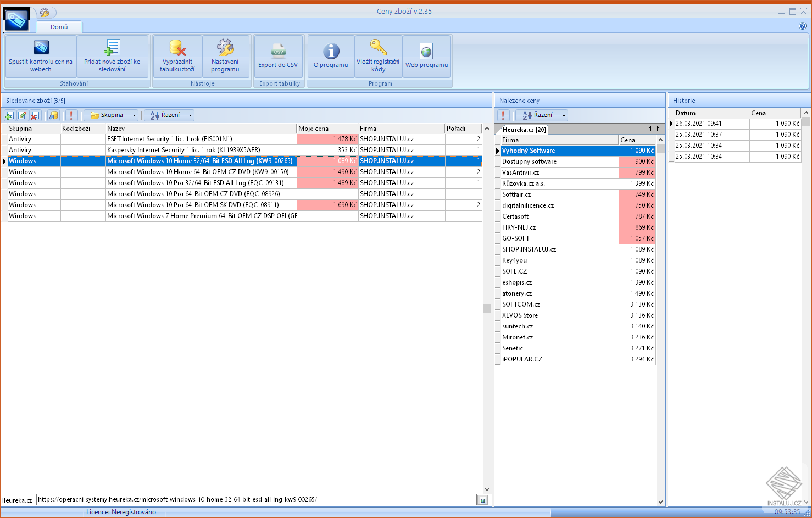Click the edit item pencil icon

pos(23,115)
